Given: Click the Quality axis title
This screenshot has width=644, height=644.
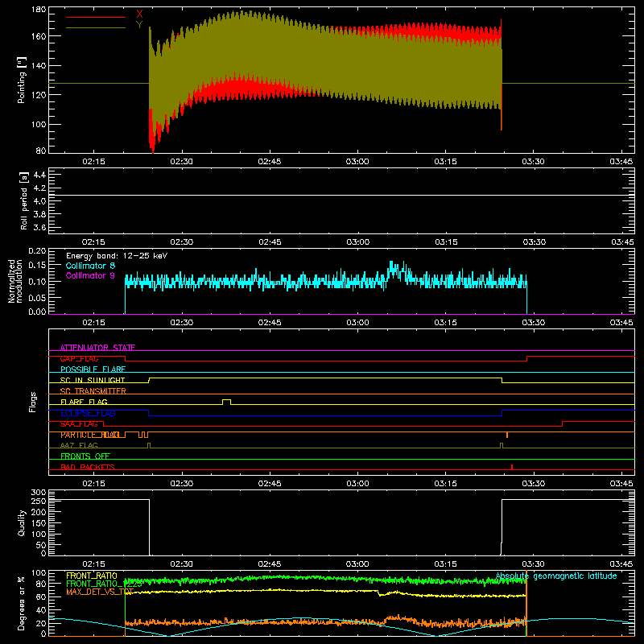Looking at the screenshot, I should [x=22, y=522].
